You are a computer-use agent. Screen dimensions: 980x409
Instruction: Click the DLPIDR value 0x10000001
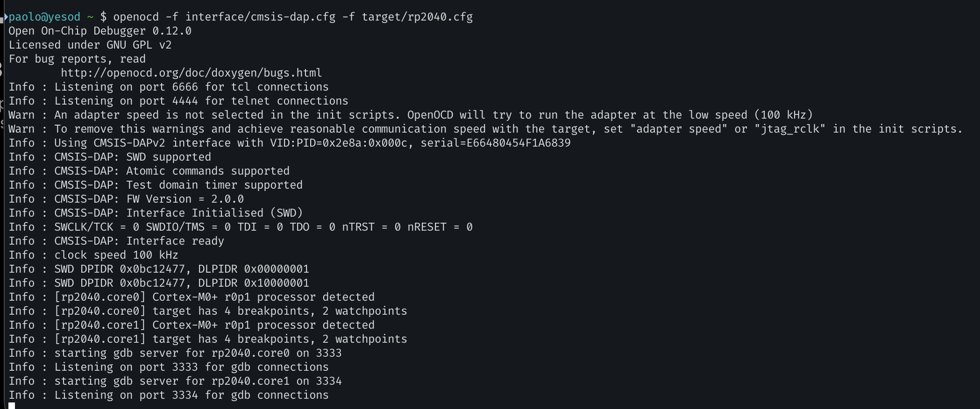coord(277,283)
